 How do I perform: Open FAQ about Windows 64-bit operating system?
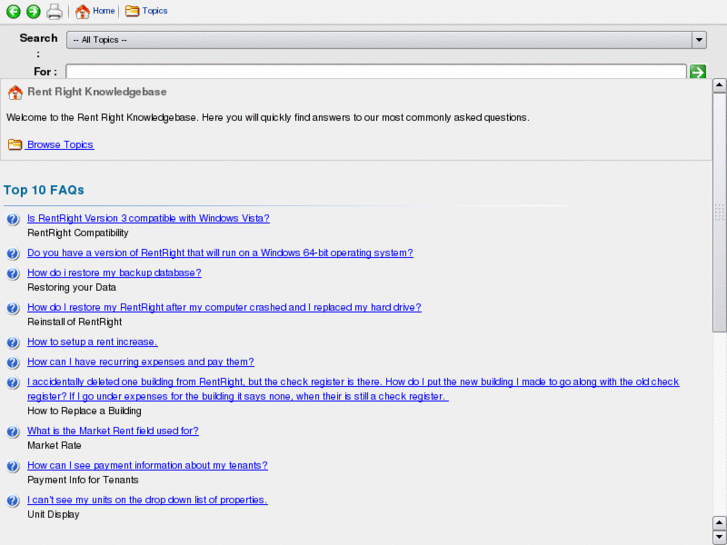(220, 253)
